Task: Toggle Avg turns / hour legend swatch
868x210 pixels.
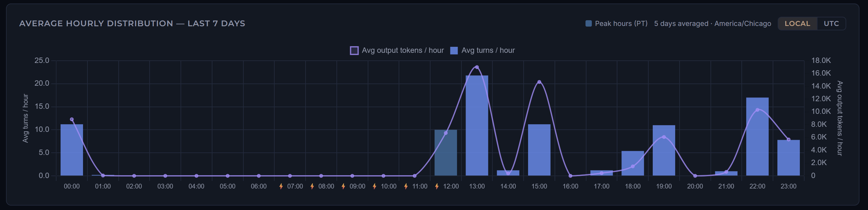Action: (x=454, y=51)
